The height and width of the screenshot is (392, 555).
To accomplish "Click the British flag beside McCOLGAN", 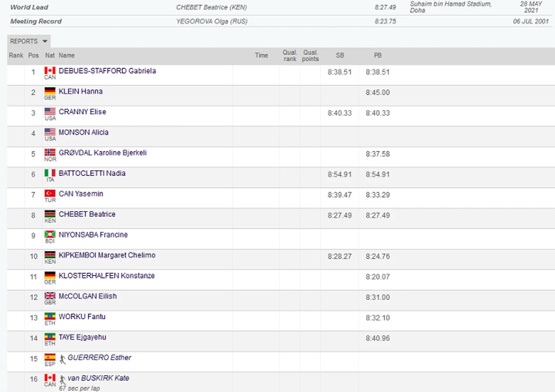I will 50,296.
